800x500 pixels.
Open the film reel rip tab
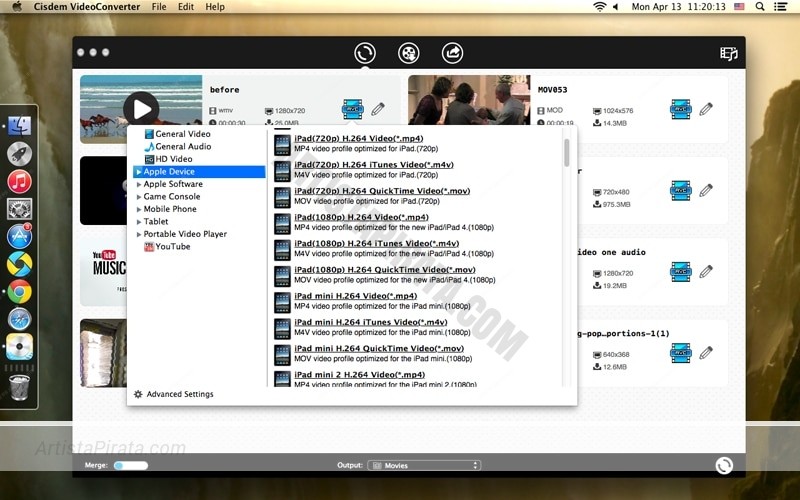coord(409,53)
